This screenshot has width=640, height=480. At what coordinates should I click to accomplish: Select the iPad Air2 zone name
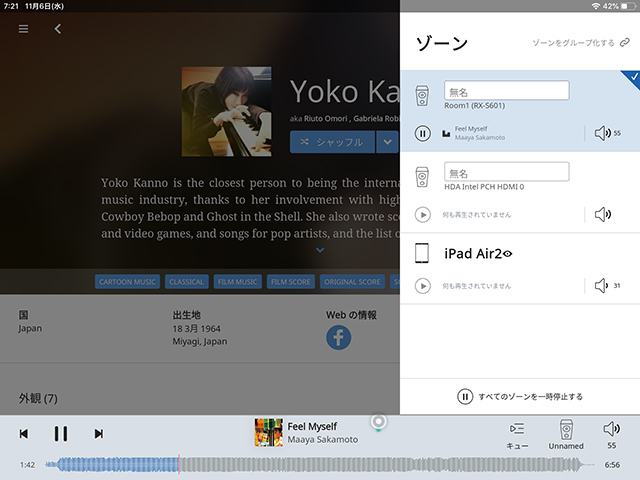tap(473, 253)
